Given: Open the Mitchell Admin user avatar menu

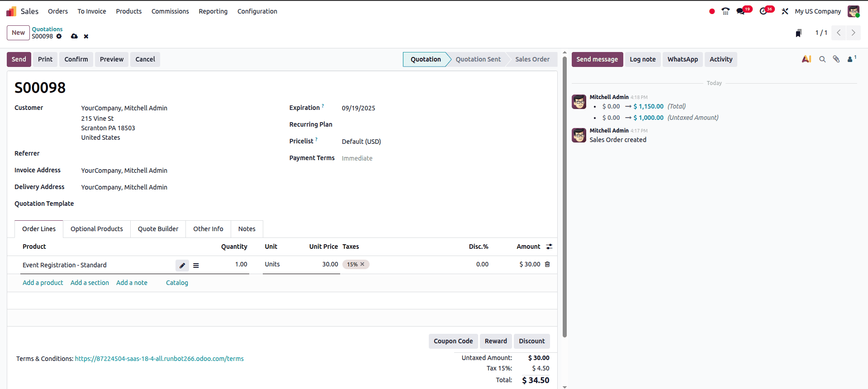Looking at the screenshot, I should pyautogui.click(x=854, y=11).
